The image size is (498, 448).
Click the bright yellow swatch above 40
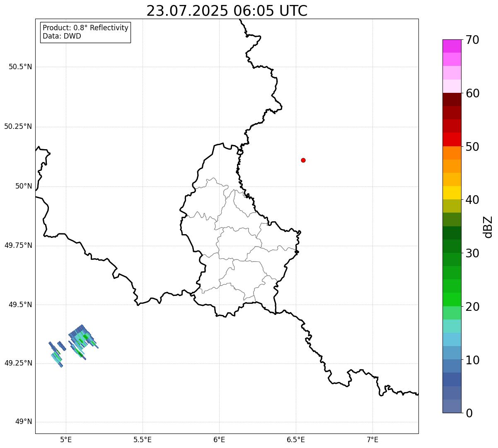tap(452, 193)
